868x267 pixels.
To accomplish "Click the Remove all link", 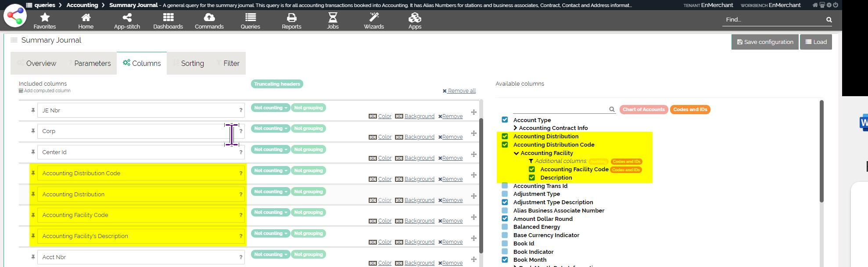I will point(459,91).
